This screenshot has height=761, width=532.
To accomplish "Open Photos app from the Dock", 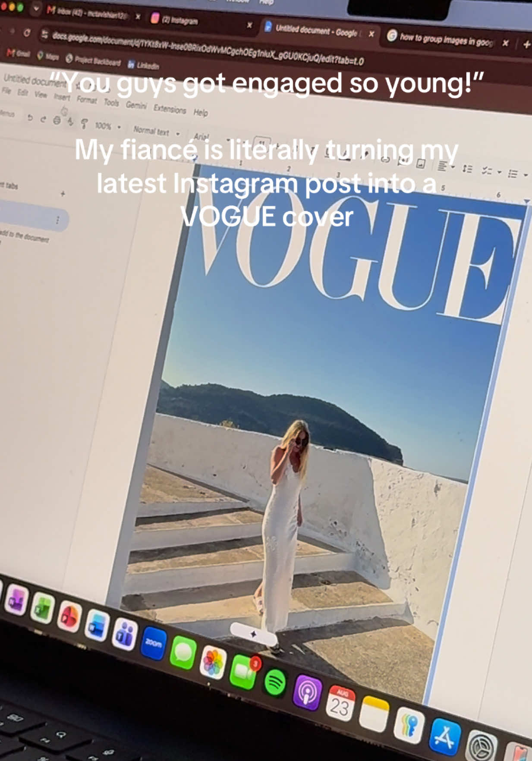I will 213,663.
